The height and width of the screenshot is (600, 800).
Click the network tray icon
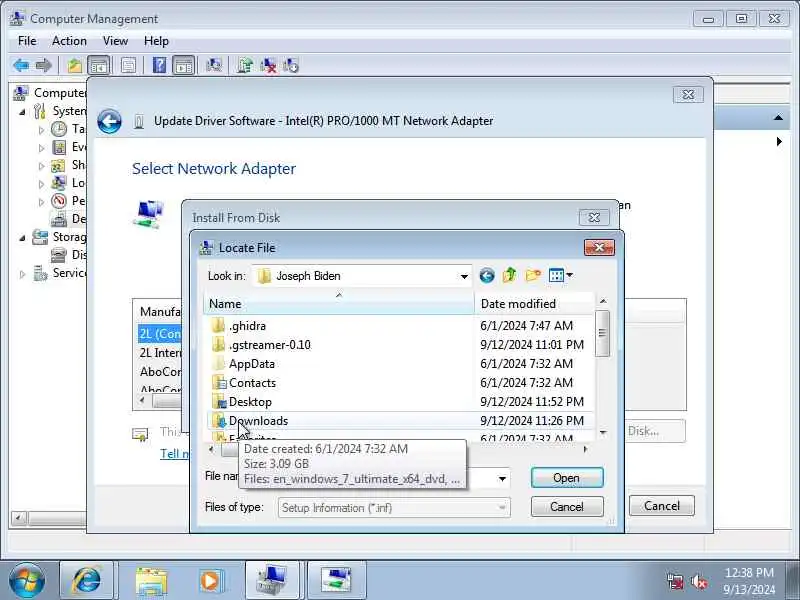pyautogui.click(x=675, y=582)
